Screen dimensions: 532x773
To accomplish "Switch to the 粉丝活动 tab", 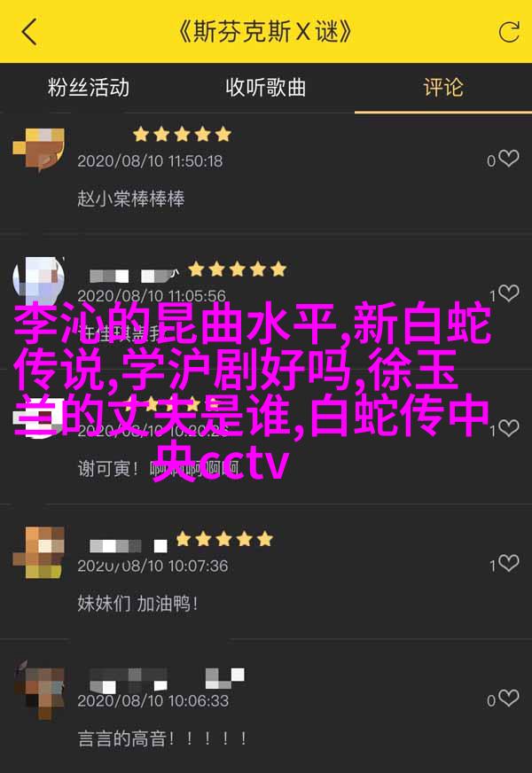I will click(89, 88).
